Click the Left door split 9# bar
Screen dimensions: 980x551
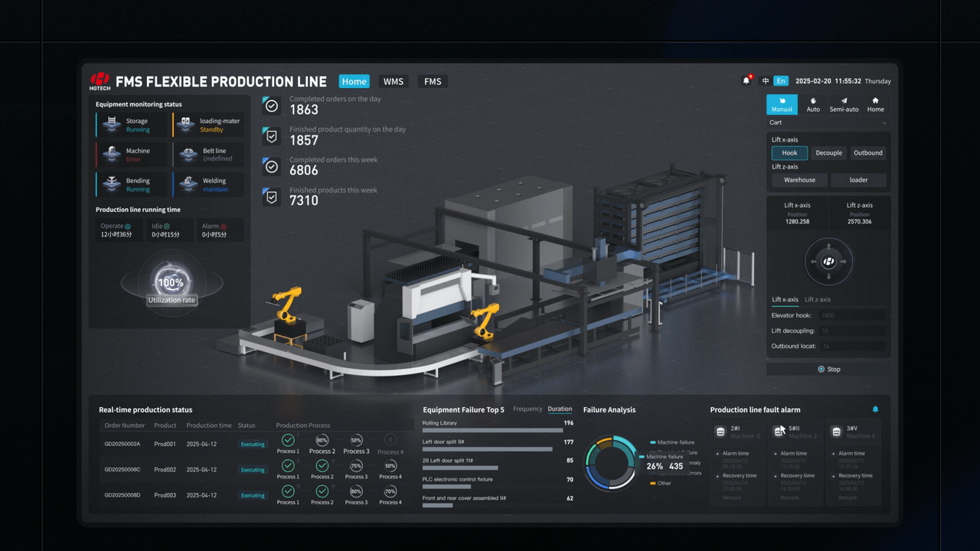point(487,449)
